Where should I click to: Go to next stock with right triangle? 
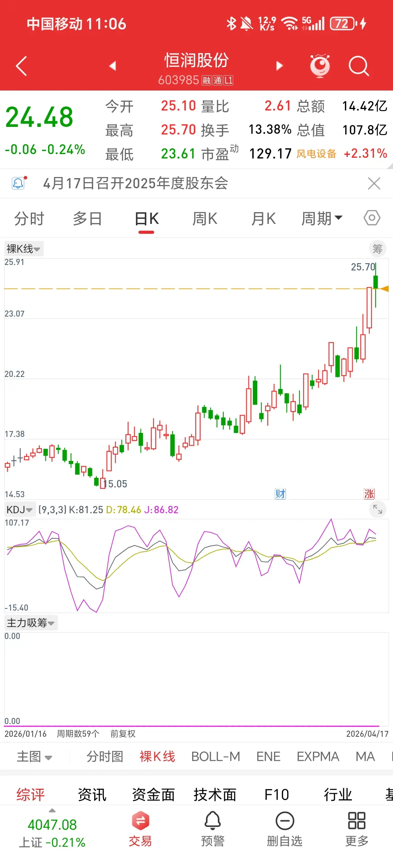click(x=279, y=66)
